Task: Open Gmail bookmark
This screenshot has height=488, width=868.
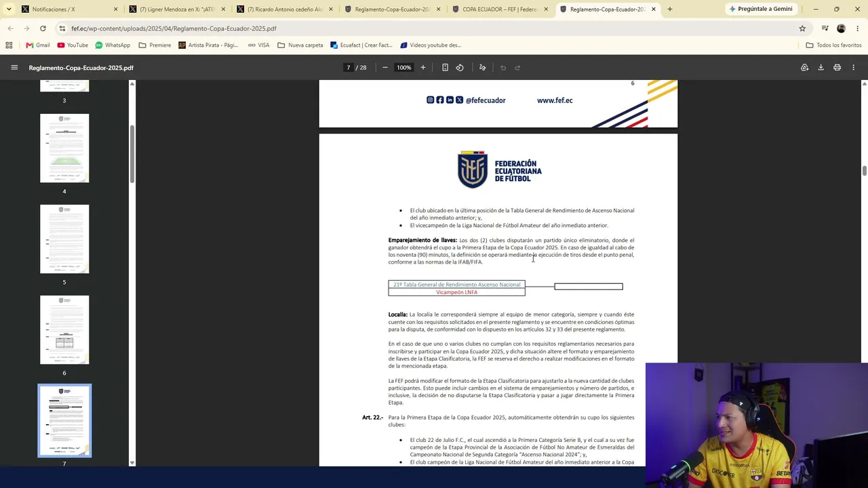Action: (x=38, y=45)
